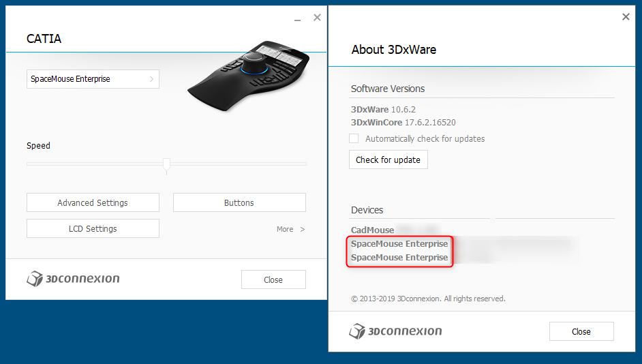The image size is (642, 364).
Task: Select the CadMouse device entry
Action: coord(373,230)
